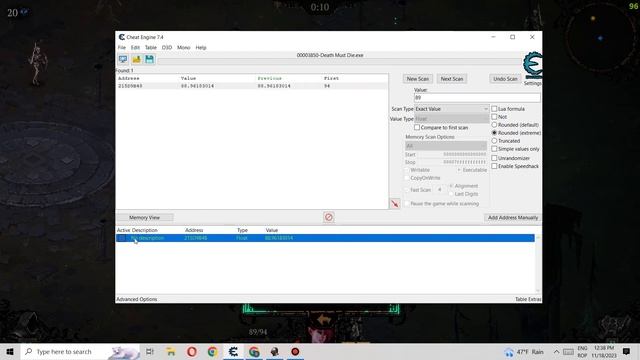Click the Previous column header

click(x=269, y=78)
